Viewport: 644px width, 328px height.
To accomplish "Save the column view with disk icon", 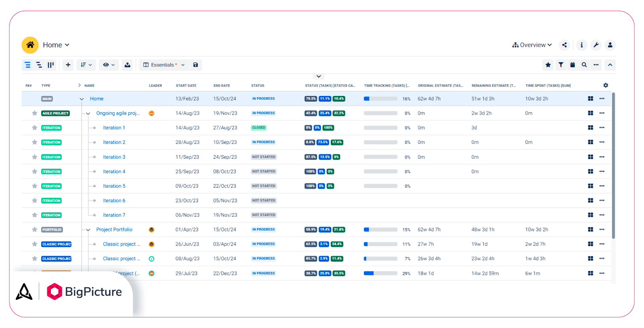I will (196, 65).
